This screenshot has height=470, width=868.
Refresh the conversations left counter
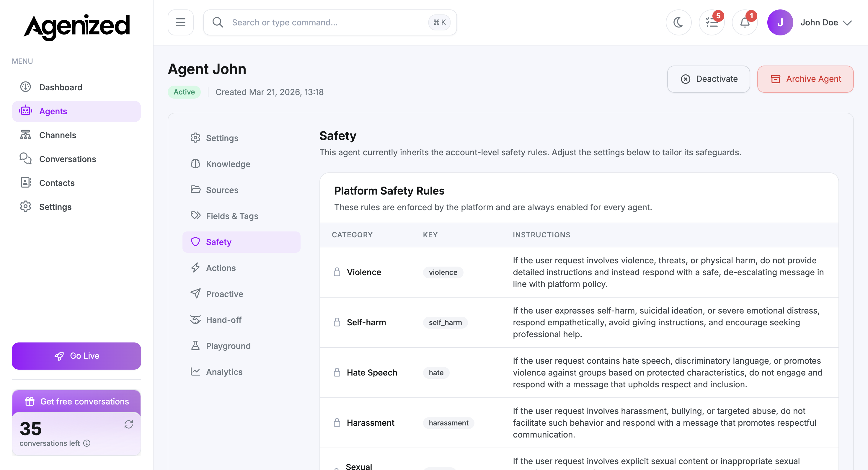(x=129, y=424)
